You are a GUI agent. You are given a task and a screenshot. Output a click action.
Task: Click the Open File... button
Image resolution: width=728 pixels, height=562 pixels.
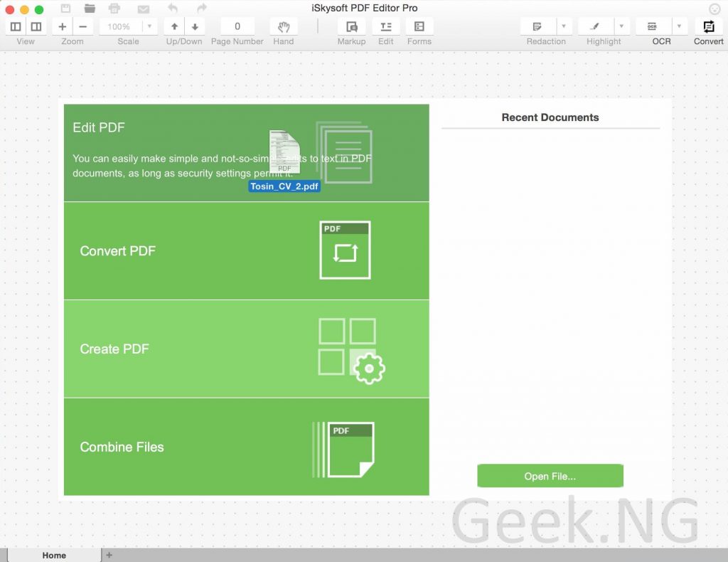[550, 476]
